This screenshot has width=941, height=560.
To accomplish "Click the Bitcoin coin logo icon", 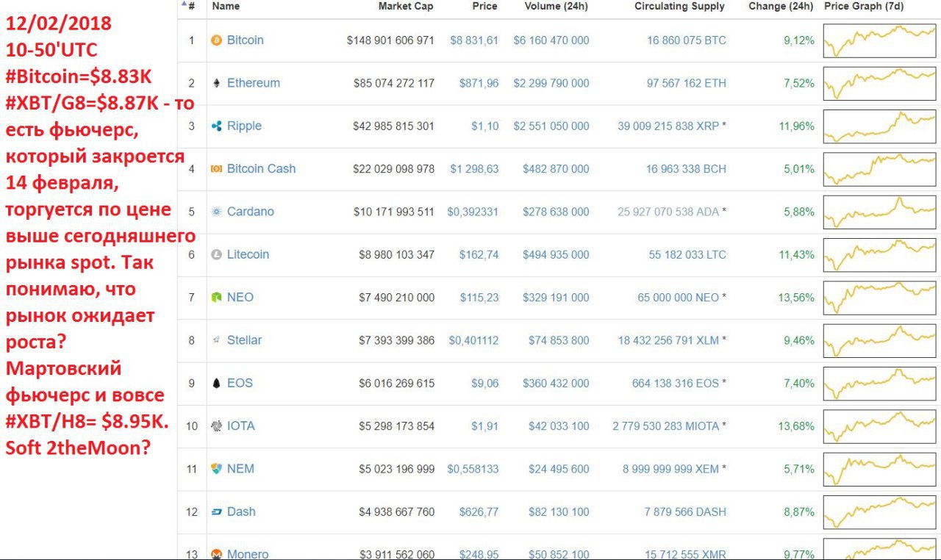I will [x=216, y=40].
